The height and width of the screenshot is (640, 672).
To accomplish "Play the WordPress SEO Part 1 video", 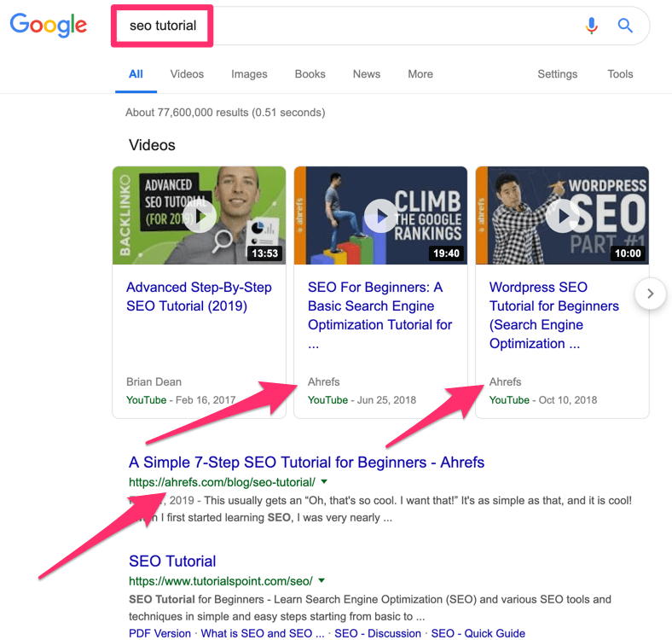I will pos(562,216).
